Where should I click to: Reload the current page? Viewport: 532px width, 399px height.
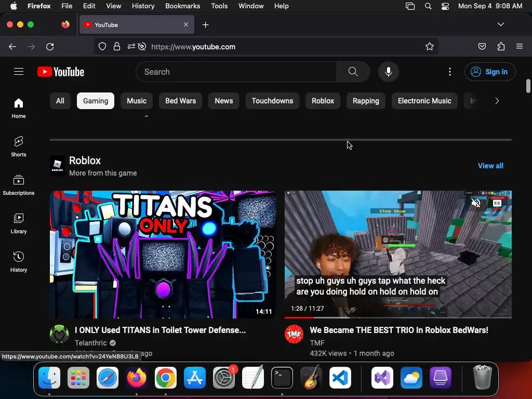(50, 46)
